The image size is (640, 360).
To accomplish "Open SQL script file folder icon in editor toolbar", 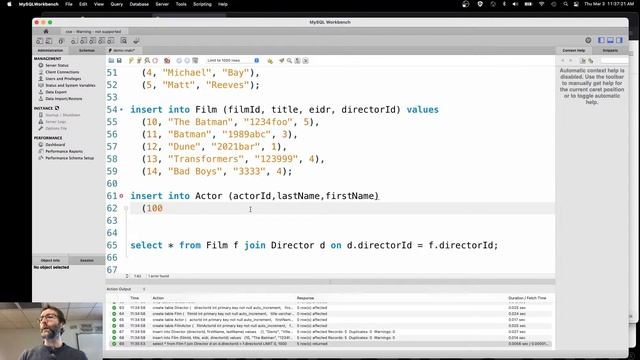I will 111,60.
